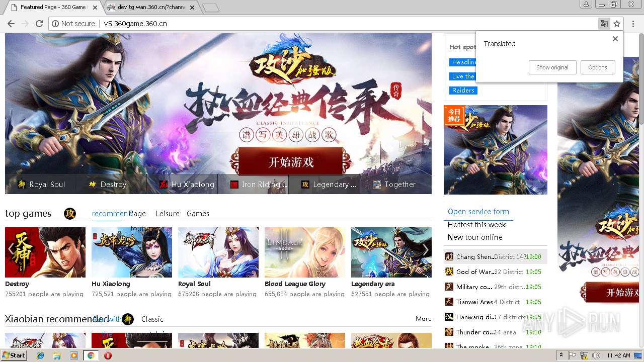This screenshot has height=362, width=644.
Task: Open the media player taskbar icon
Action: (x=73, y=355)
